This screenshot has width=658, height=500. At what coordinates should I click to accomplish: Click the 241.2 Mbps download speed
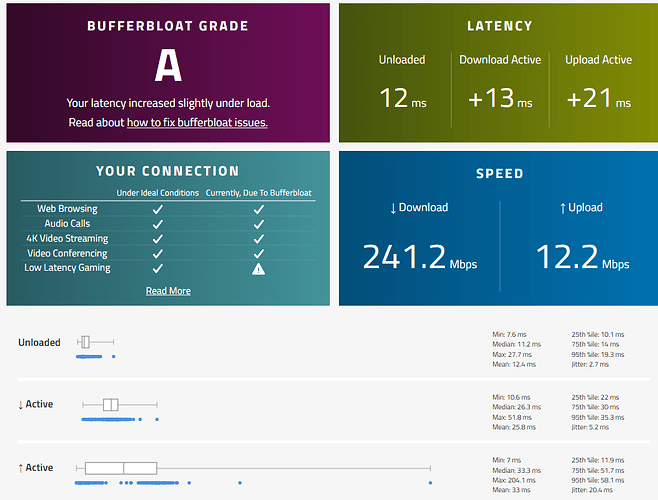click(420, 257)
